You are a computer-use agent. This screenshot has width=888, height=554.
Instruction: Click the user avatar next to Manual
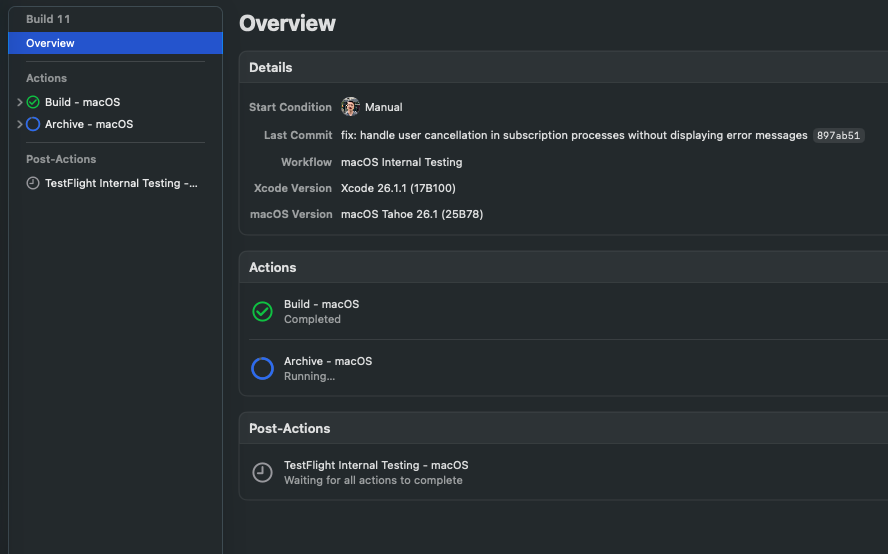click(x=350, y=107)
